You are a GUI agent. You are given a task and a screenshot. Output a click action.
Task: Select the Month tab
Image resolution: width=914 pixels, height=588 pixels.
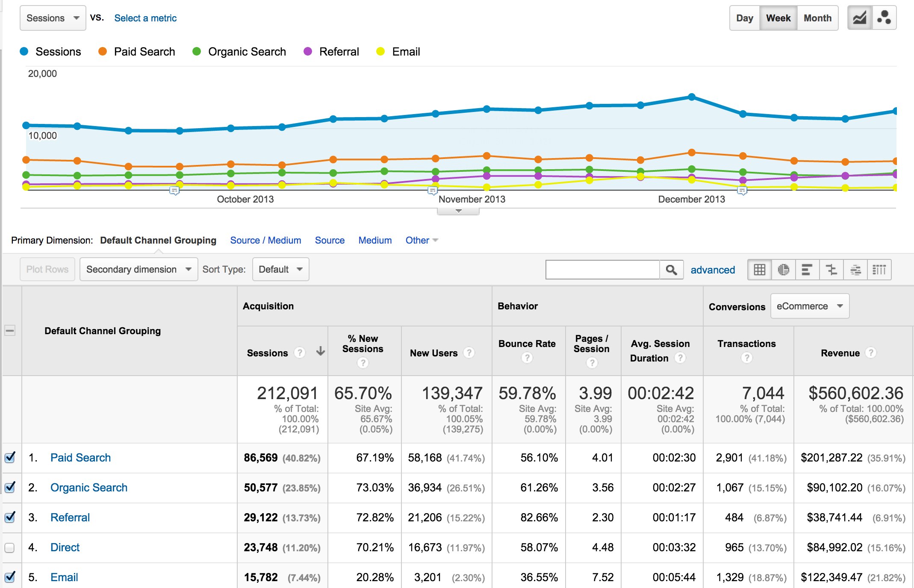click(x=815, y=18)
